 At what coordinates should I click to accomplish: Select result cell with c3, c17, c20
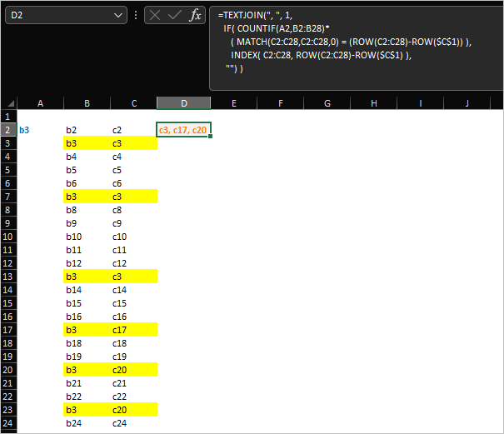click(x=183, y=130)
